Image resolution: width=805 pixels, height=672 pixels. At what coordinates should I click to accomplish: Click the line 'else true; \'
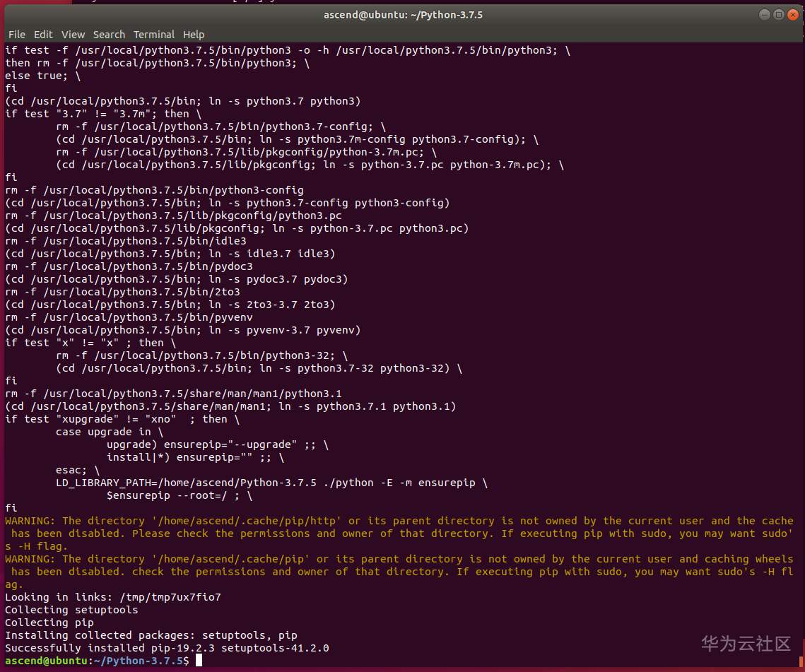[x=43, y=76]
